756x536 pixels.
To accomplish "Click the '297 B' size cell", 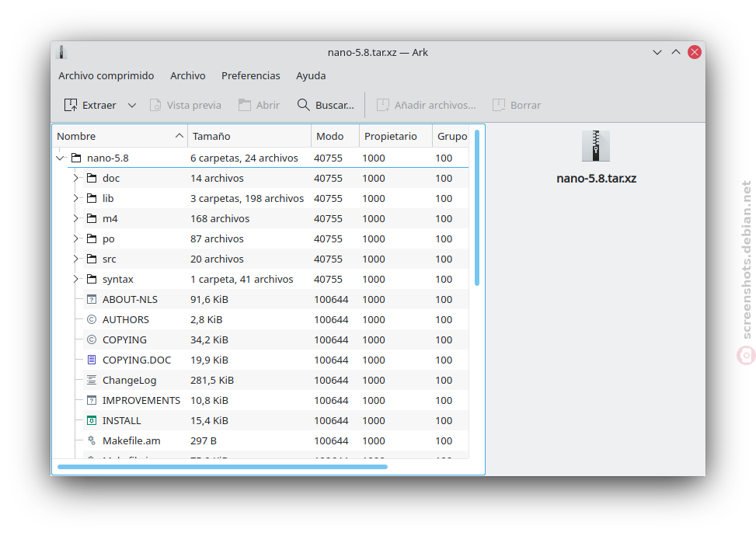I will pyautogui.click(x=204, y=441).
